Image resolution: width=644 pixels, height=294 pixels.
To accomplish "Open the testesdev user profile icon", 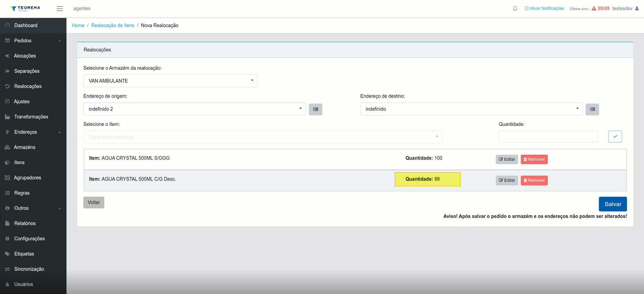I will [637, 8].
